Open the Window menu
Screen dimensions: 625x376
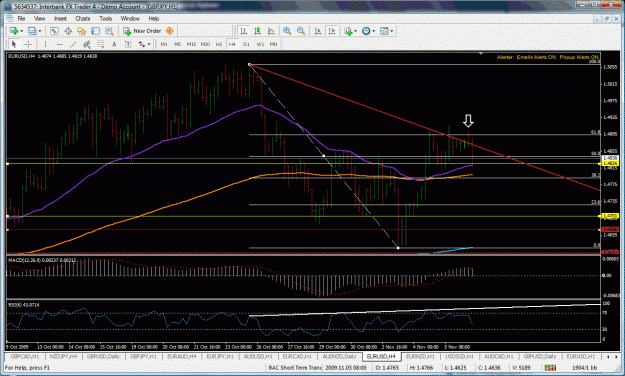tap(130, 19)
